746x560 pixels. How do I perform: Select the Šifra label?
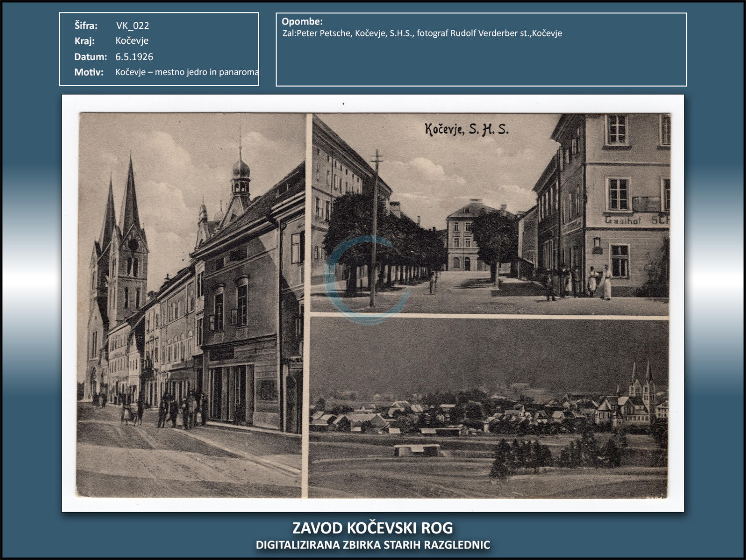coord(86,25)
